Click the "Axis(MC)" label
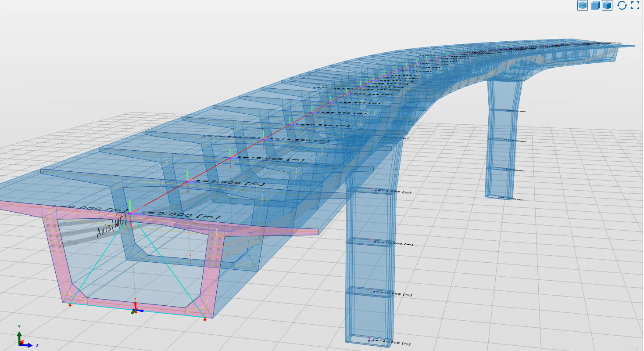The height and width of the screenshot is (351, 644). pos(111,227)
